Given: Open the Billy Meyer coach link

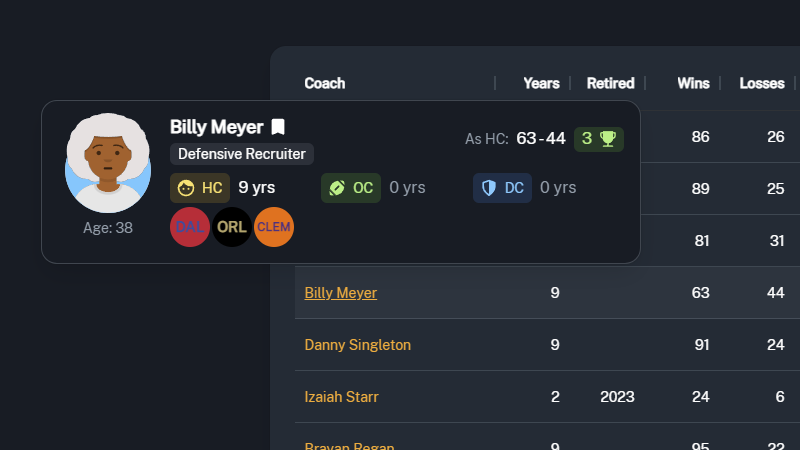Looking at the screenshot, I should 341,293.
